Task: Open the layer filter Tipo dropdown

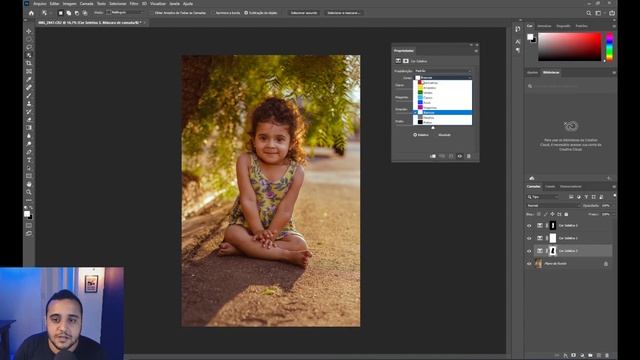Action: coord(542,197)
